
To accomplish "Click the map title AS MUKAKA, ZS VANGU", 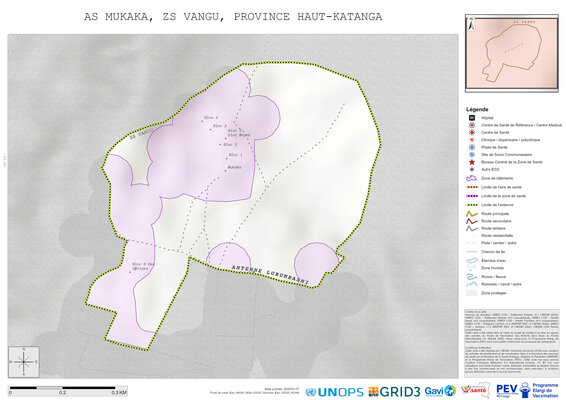I will 233,17.
